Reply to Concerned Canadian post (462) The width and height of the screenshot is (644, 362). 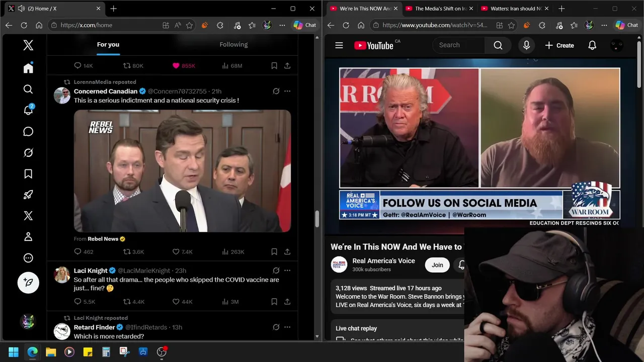(x=84, y=252)
